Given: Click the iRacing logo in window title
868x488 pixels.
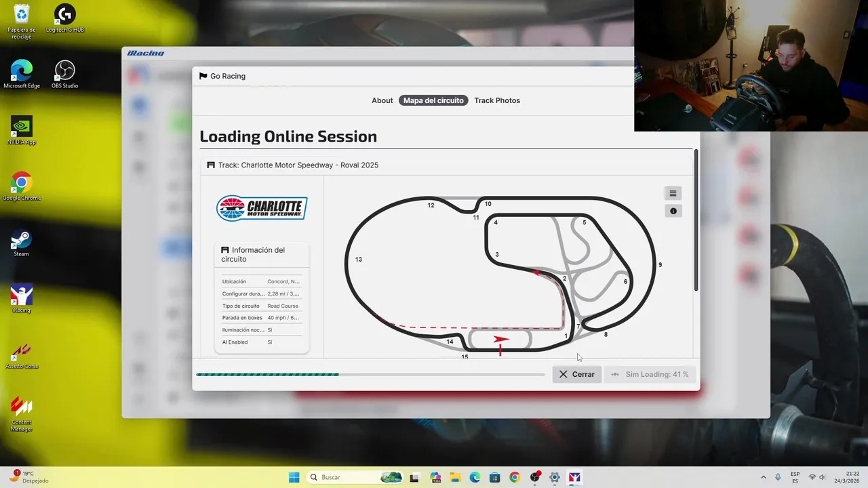Looking at the screenshot, I should [x=146, y=53].
